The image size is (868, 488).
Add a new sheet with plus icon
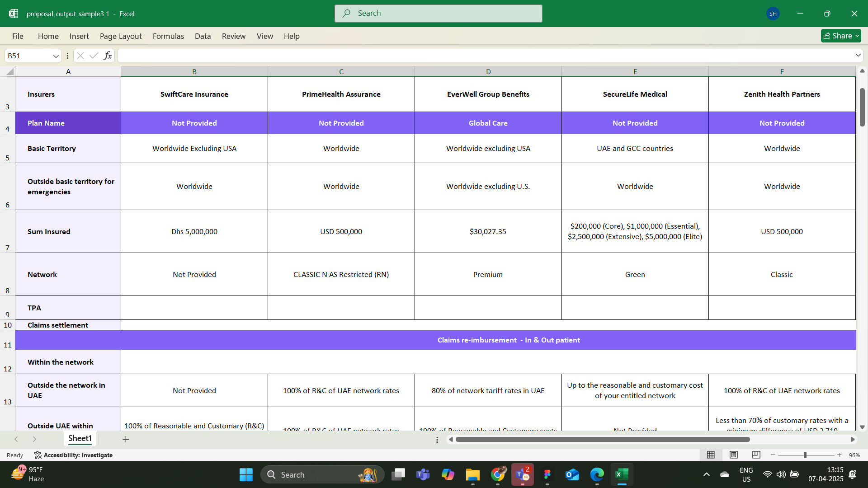126,439
